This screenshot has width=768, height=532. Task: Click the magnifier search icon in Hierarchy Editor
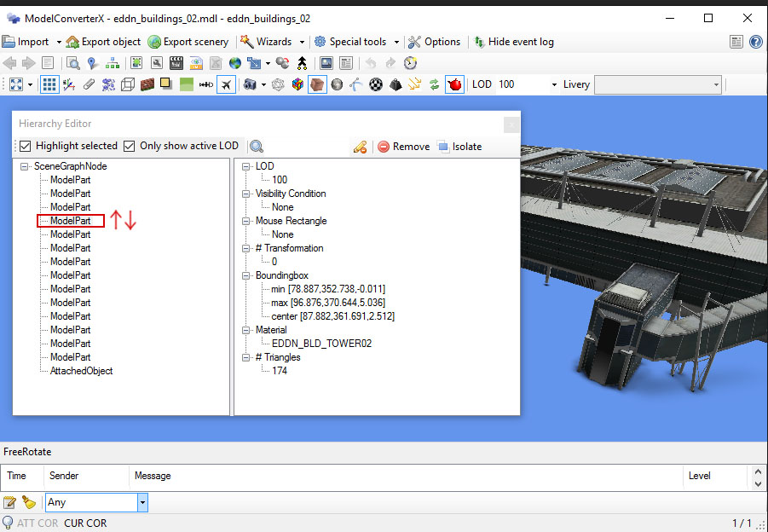click(x=257, y=146)
